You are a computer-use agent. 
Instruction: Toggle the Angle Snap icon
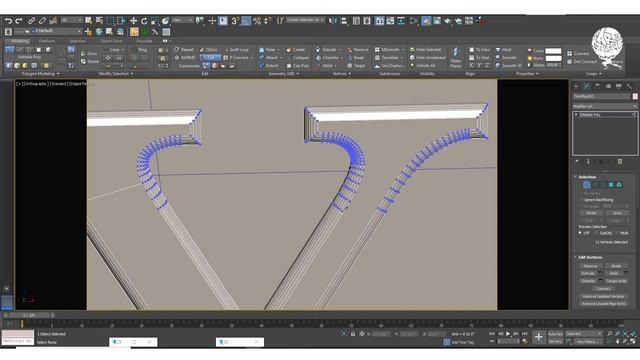[246, 20]
